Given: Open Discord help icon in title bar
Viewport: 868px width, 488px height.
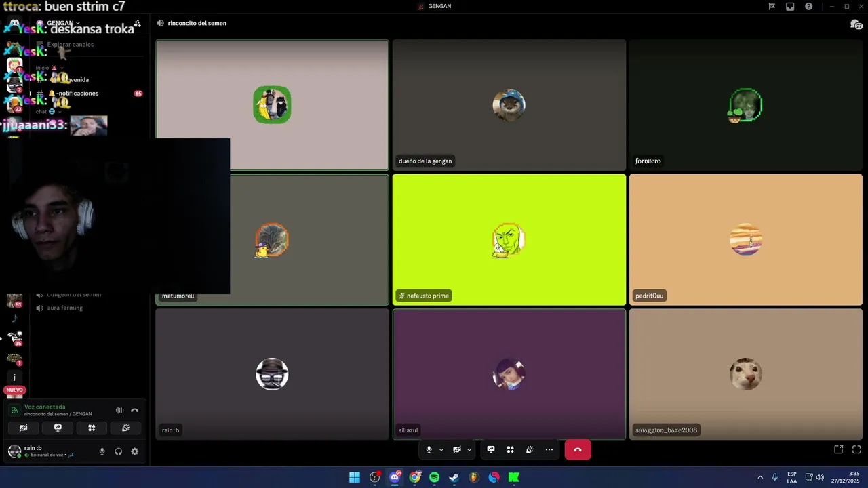Looking at the screenshot, I should click(809, 6).
